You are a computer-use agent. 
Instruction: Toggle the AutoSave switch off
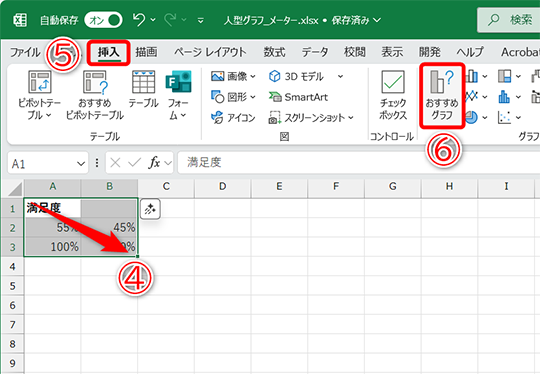[103, 20]
